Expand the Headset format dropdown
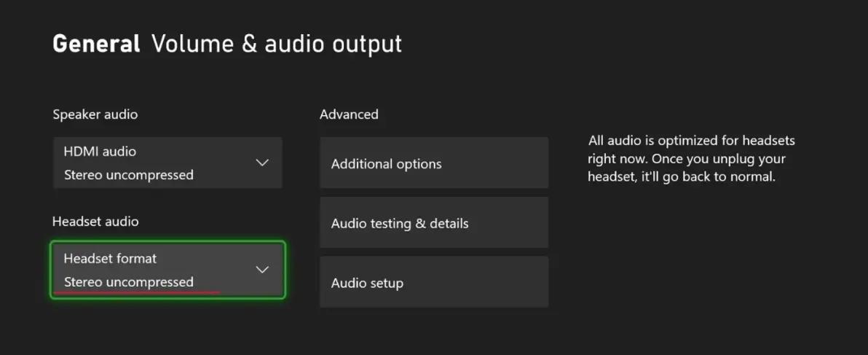Screen dimensions: 868x355 (x=167, y=270)
